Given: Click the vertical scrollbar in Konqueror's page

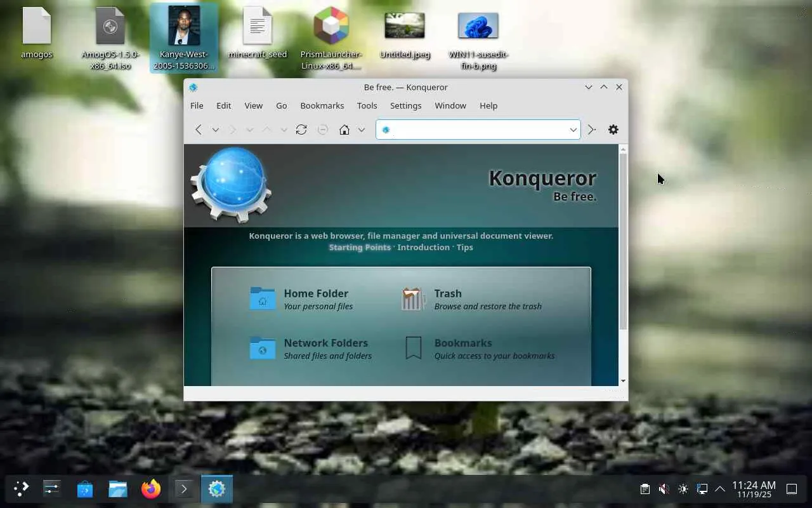Looking at the screenshot, I should (623, 241).
